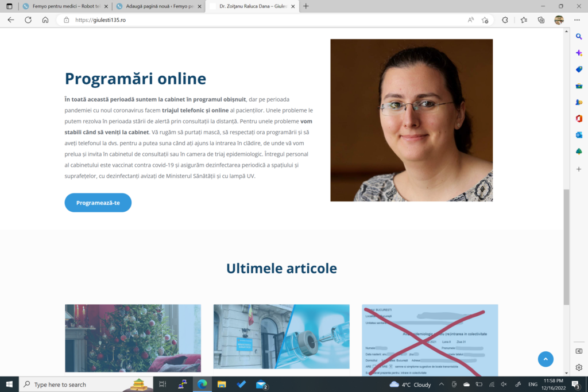588x392 pixels.
Task: Click the doctor's portrait photo
Action: tap(411, 120)
